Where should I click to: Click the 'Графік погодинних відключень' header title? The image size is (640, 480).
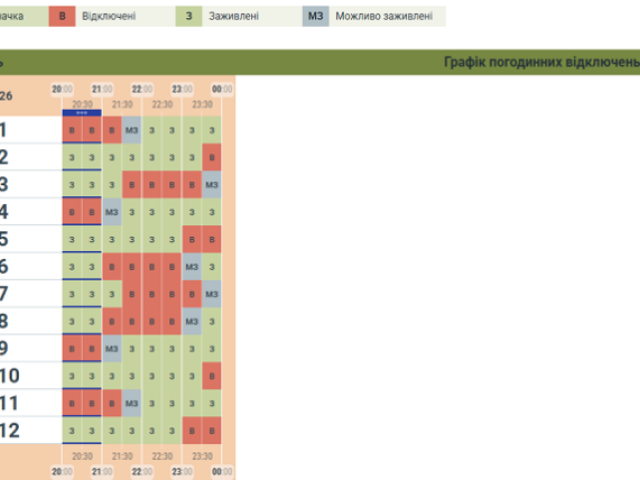click(x=540, y=62)
